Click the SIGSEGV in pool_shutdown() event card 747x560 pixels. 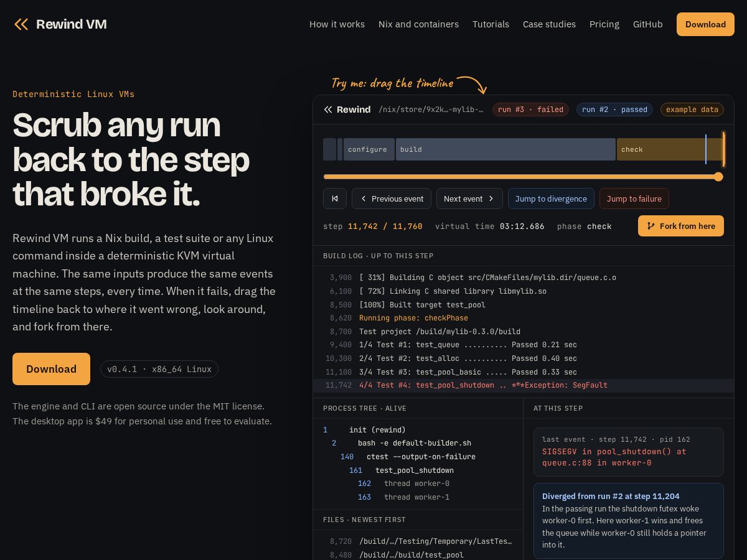tap(629, 452)
